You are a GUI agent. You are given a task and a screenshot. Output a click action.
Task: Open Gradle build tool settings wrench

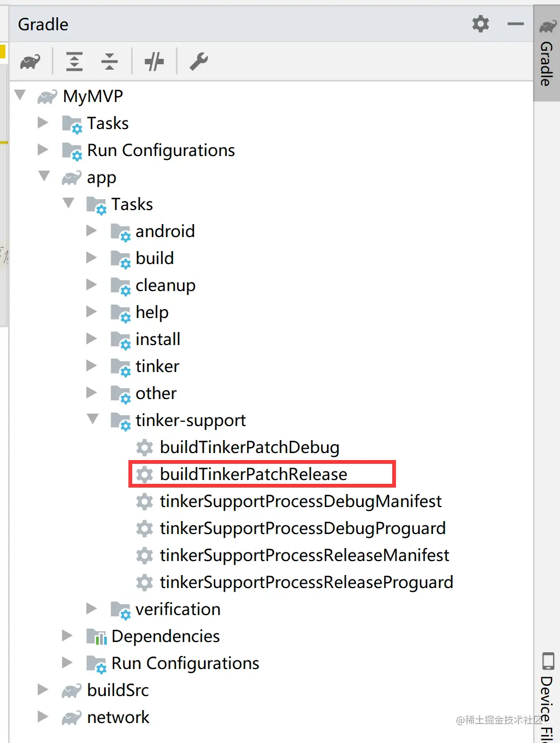tap(199, 62)
